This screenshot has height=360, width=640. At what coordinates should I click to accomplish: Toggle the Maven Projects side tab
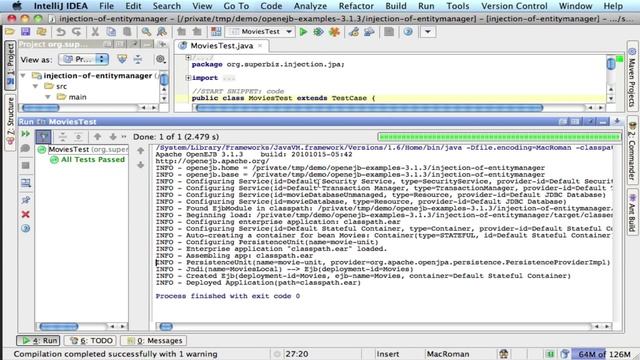(x=632, y=76)
